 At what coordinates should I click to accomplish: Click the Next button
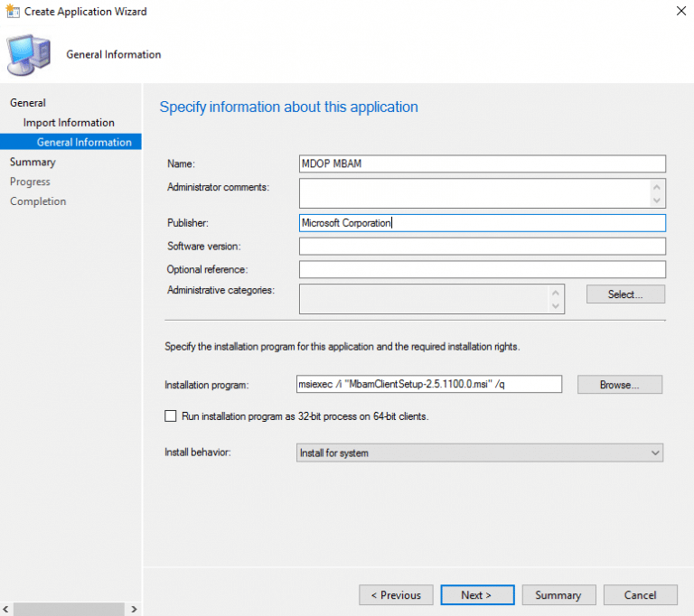pyautogui.click(x=477, y=595)
